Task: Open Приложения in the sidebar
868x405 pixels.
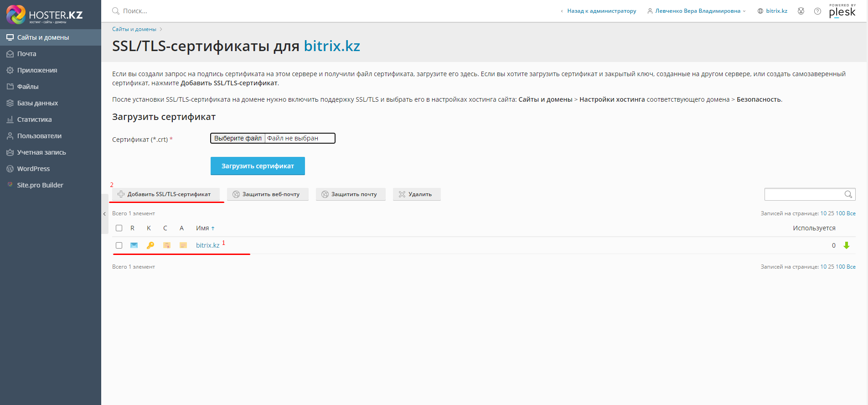Action: 51,70
